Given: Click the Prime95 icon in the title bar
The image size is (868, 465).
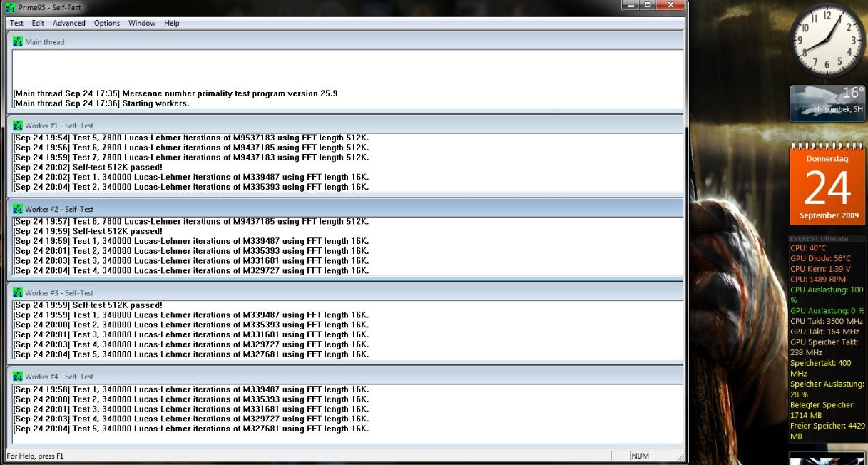Looking at the screenshot, I should [10, 6].
